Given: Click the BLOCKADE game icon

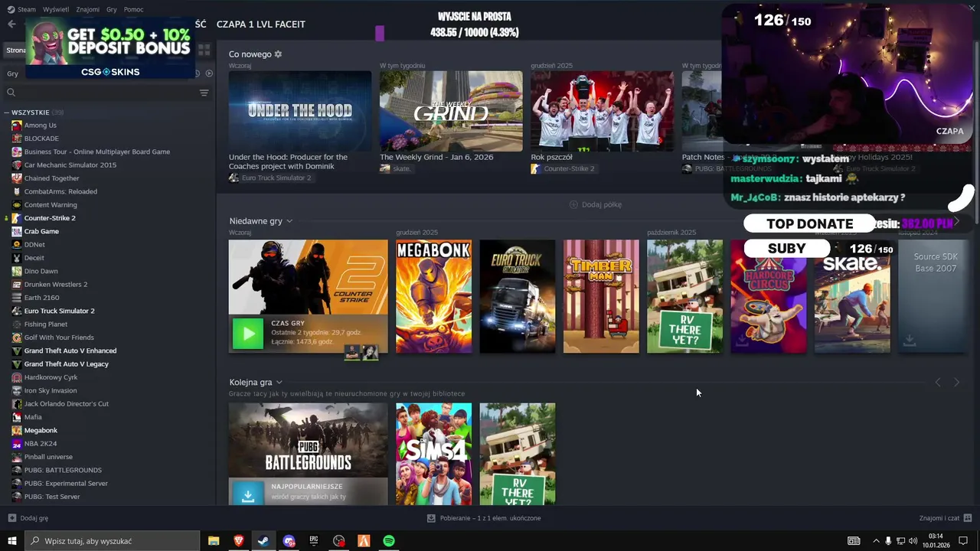Looking at the screenshot, I should (17, 139).
